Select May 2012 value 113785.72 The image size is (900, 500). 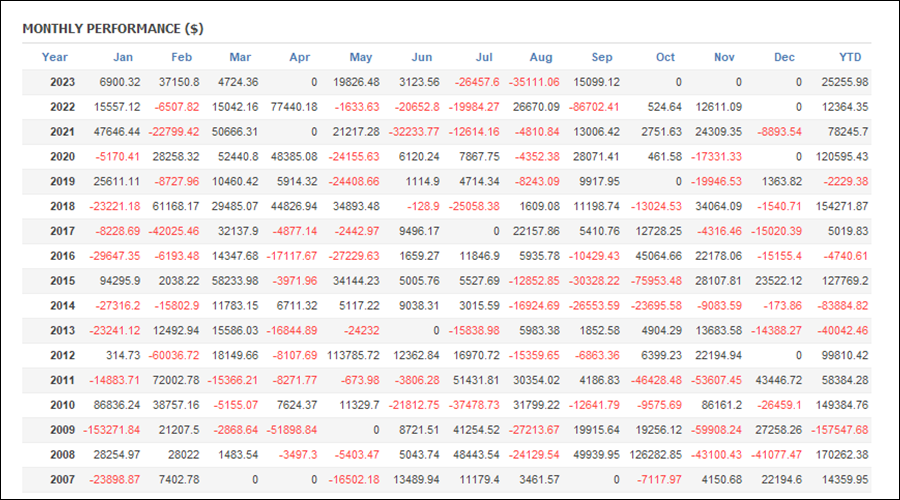pos(353,355)
